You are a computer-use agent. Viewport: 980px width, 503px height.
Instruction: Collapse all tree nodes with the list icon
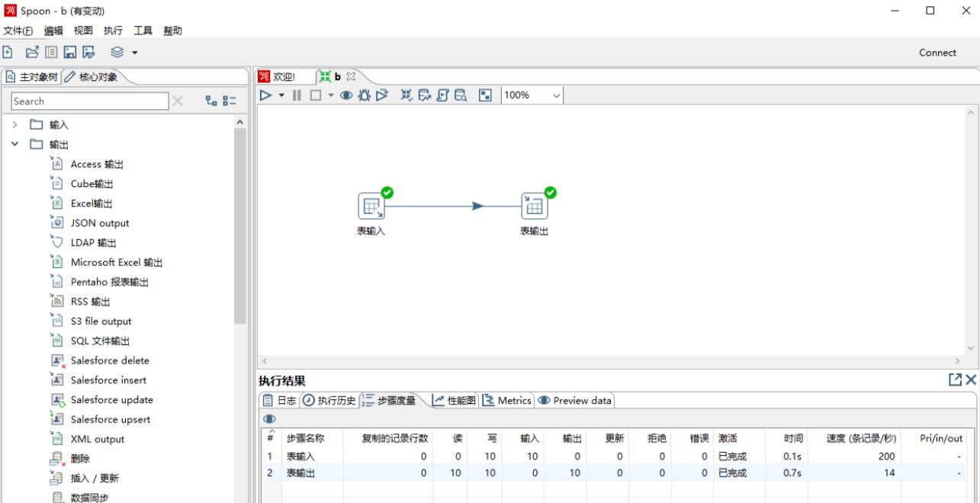tap(230, 101)
